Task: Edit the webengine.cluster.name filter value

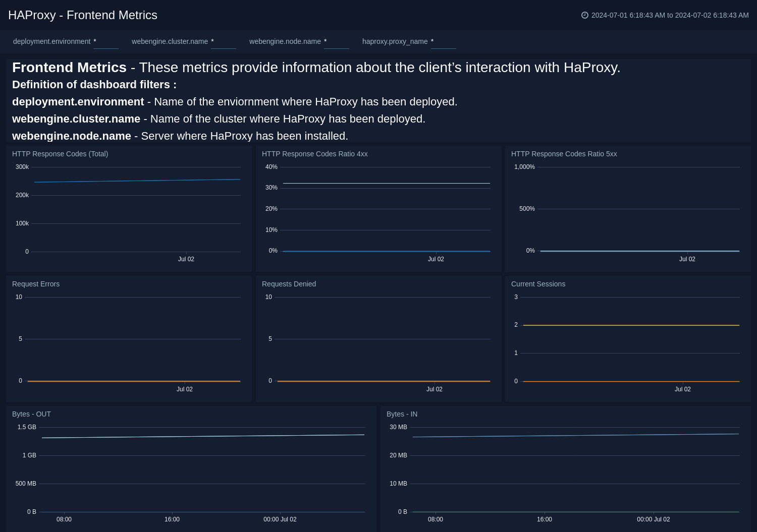Action: pyautogui.click(x=224, y=42)
